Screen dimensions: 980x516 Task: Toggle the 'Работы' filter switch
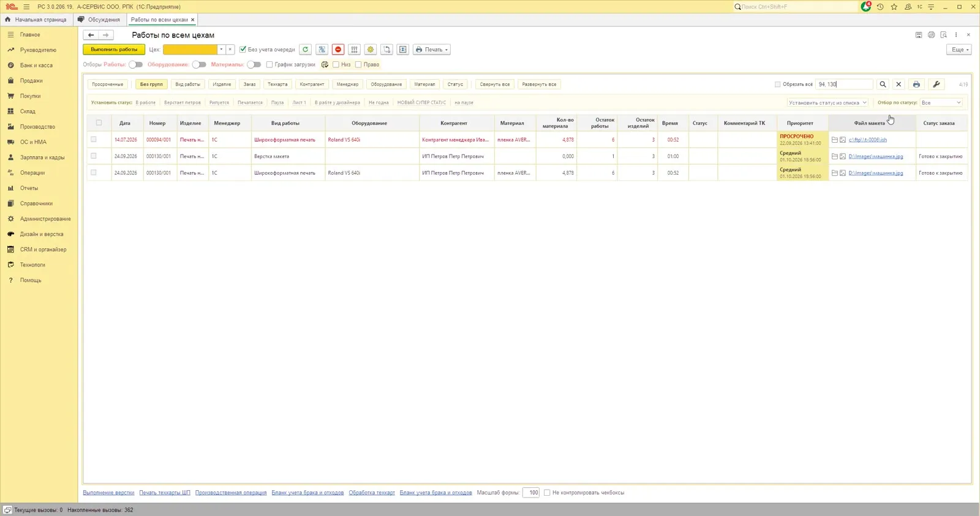tap(135, 64)
